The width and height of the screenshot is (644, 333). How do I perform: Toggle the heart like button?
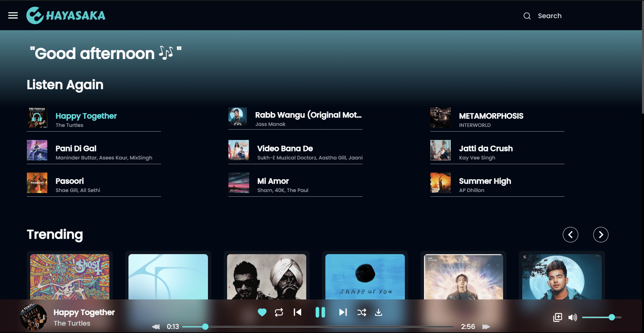[262, 313]
